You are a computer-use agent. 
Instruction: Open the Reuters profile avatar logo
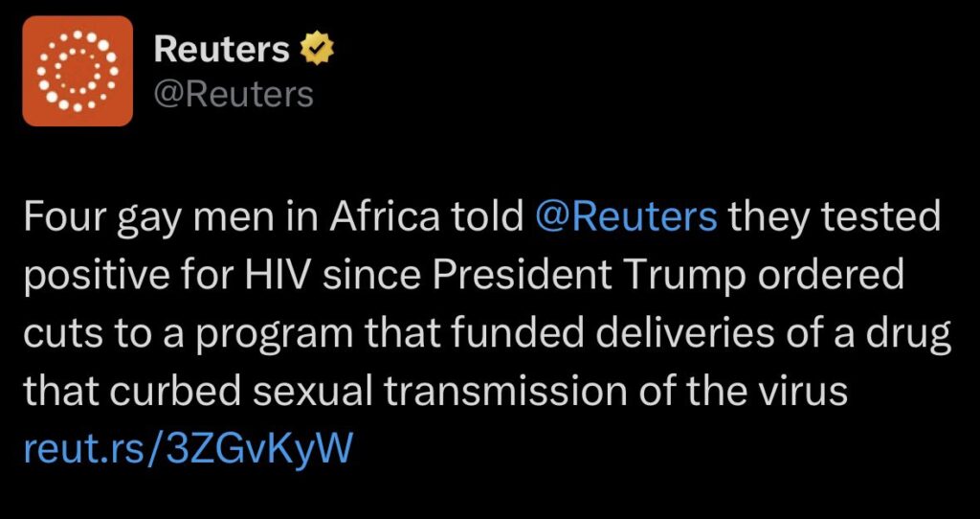[x=78, y=71]
